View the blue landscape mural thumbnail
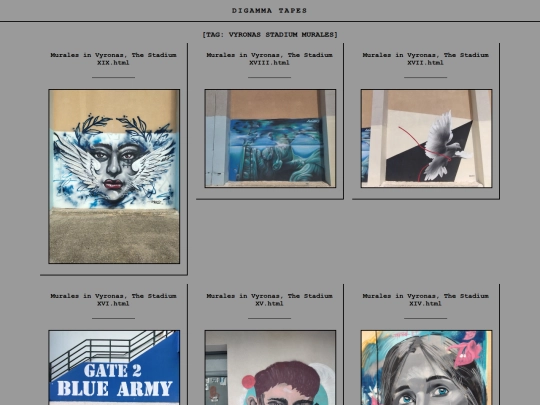The height and width of the screenshot is (405, 540). click(x=270, y=138)
